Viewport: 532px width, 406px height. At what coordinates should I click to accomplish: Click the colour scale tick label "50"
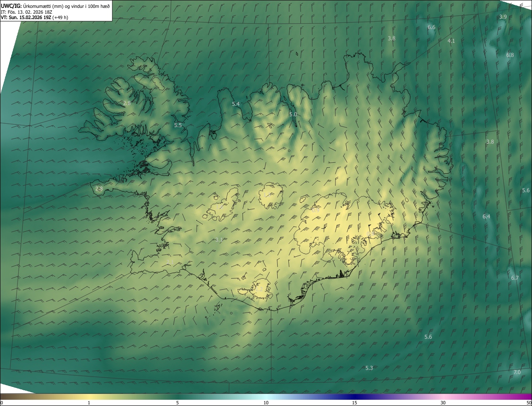(529, 403)
